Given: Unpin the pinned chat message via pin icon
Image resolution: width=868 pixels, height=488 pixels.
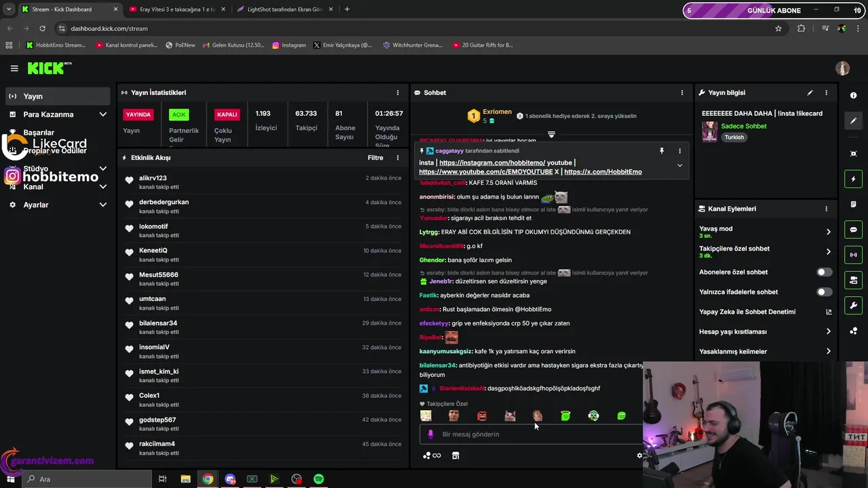Looking at the screenshot, I should coord(662,151).
